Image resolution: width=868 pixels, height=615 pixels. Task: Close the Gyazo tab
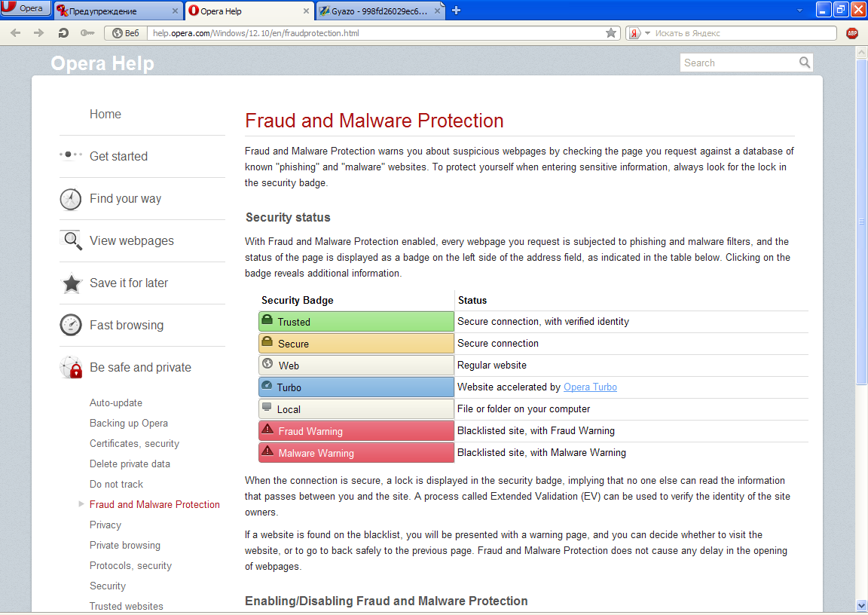pyautogui.click(x=437, y=11)
